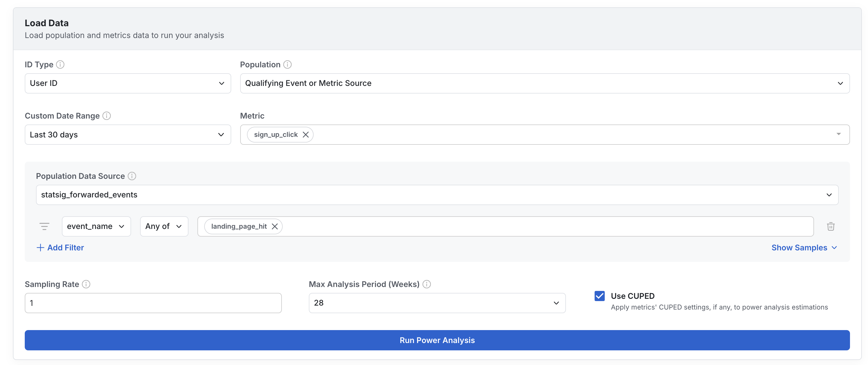
Task: Delete the event_name filter with trash icon
Action: click(831, 226)
